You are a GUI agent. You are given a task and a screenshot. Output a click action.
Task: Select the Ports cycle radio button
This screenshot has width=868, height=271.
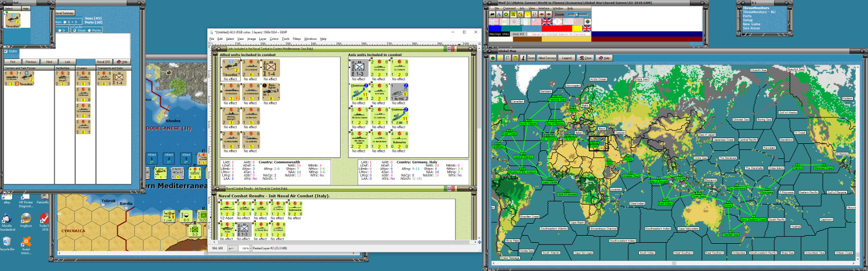[89, 31]
